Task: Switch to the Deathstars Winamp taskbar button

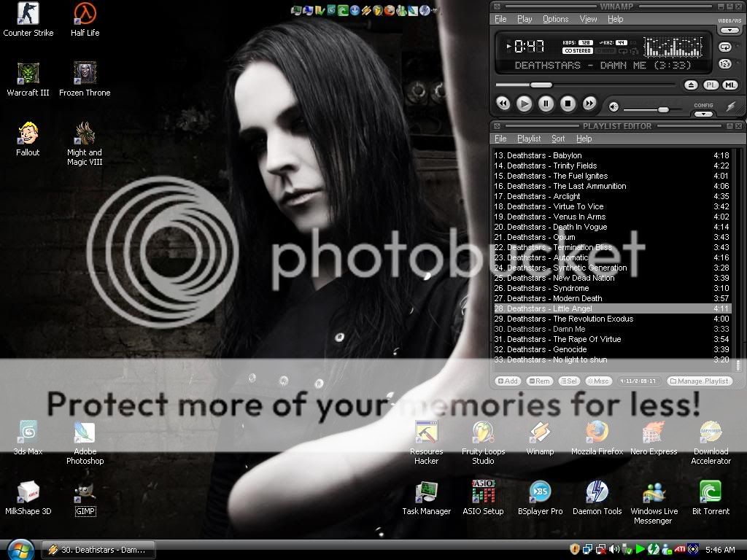Action: point(98,550)
